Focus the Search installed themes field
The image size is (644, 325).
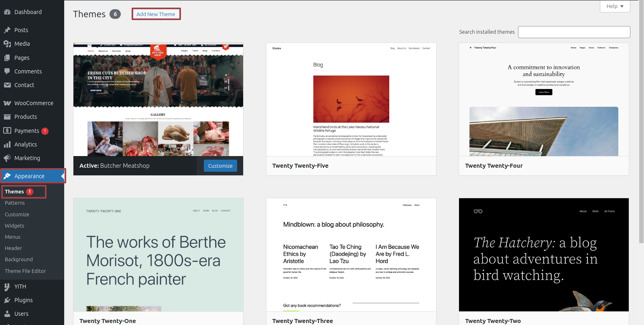[574, 32]
